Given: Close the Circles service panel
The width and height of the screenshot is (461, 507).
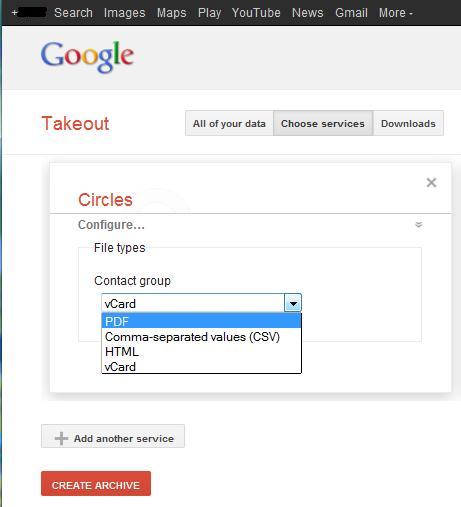Looking at the screenshot, I should point(431,182).
